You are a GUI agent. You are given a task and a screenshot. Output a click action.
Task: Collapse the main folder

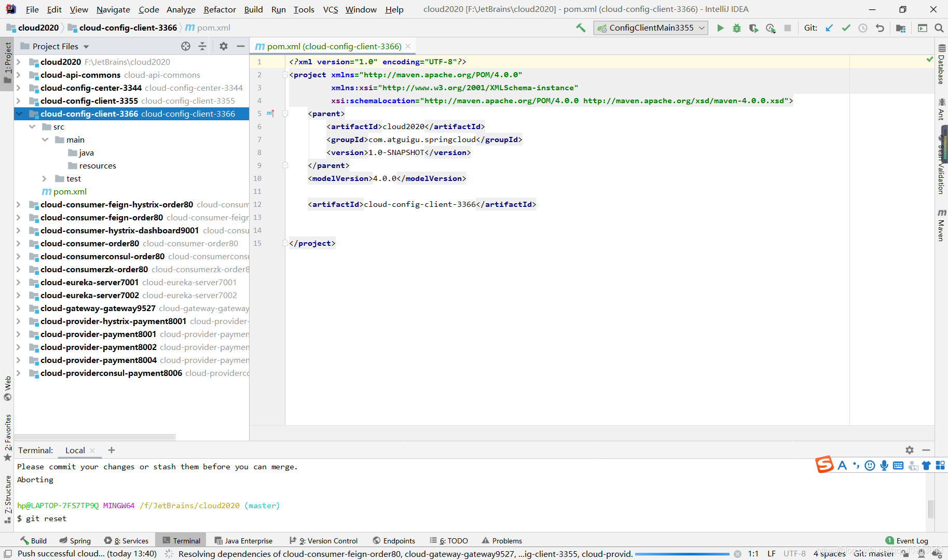45,139
